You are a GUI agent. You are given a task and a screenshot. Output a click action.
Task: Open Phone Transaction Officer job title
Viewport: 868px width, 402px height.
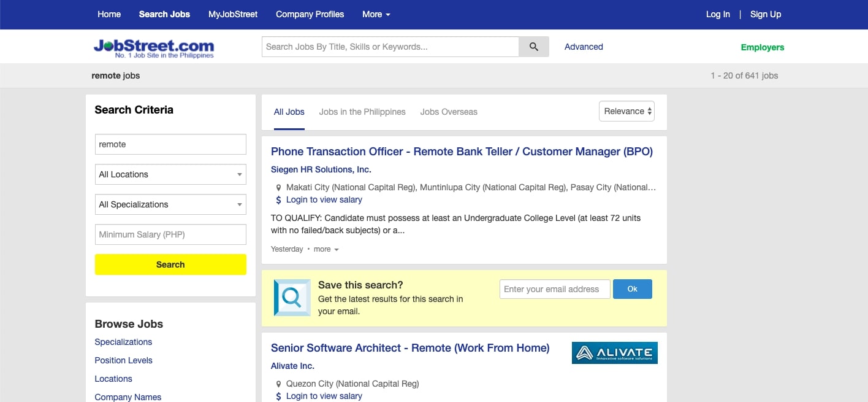coord(462,152)
